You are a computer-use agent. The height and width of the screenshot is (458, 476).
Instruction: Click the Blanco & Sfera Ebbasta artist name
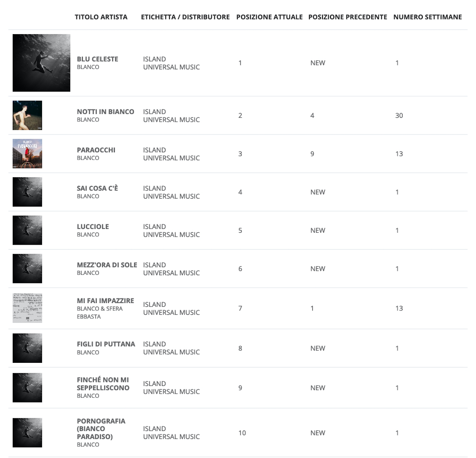[100, 312]
